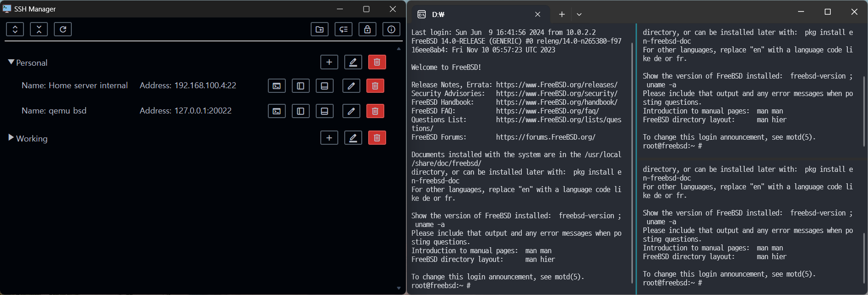
Task: Delete the Personal group
Action: [377, 62]
